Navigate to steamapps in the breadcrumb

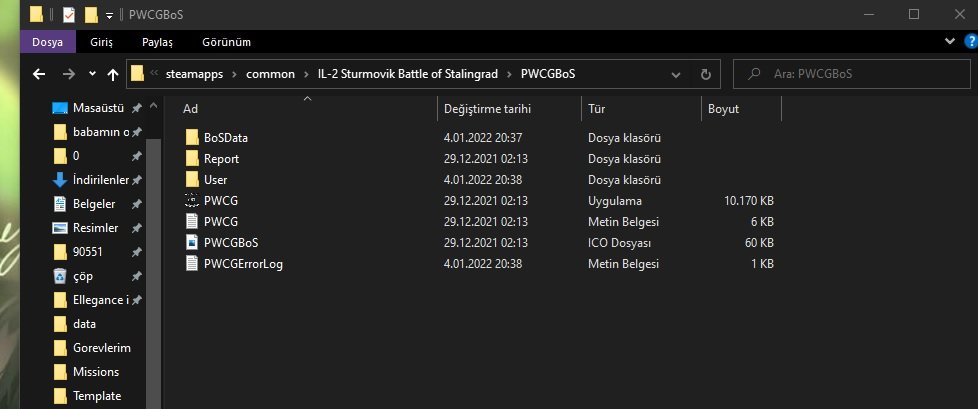point(195,74)
